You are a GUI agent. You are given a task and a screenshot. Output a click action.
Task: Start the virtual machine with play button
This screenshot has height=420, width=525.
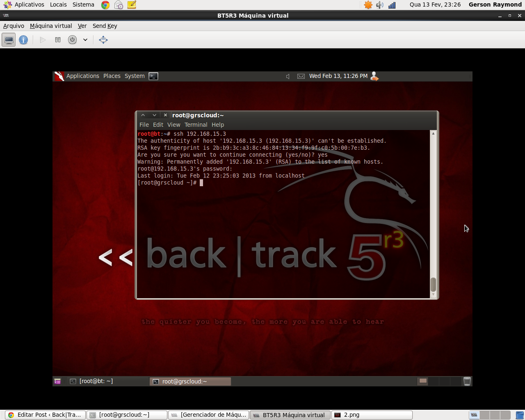43,40
